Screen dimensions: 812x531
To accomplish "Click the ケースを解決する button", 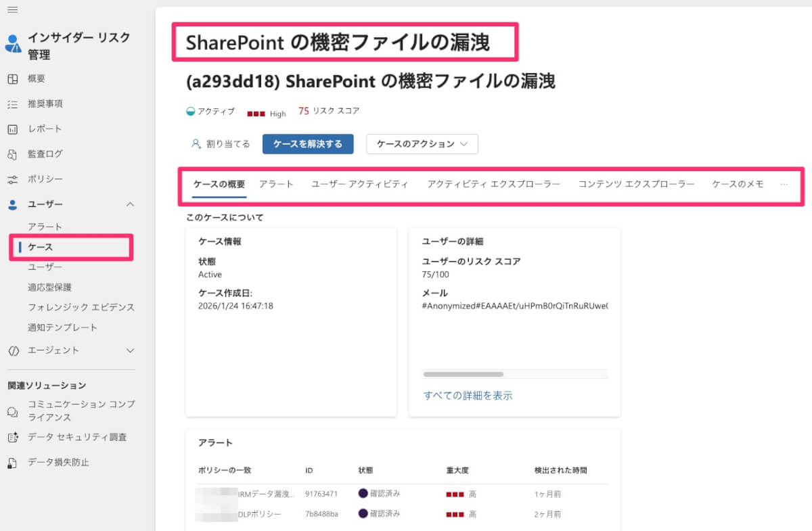I will point(308,144).
